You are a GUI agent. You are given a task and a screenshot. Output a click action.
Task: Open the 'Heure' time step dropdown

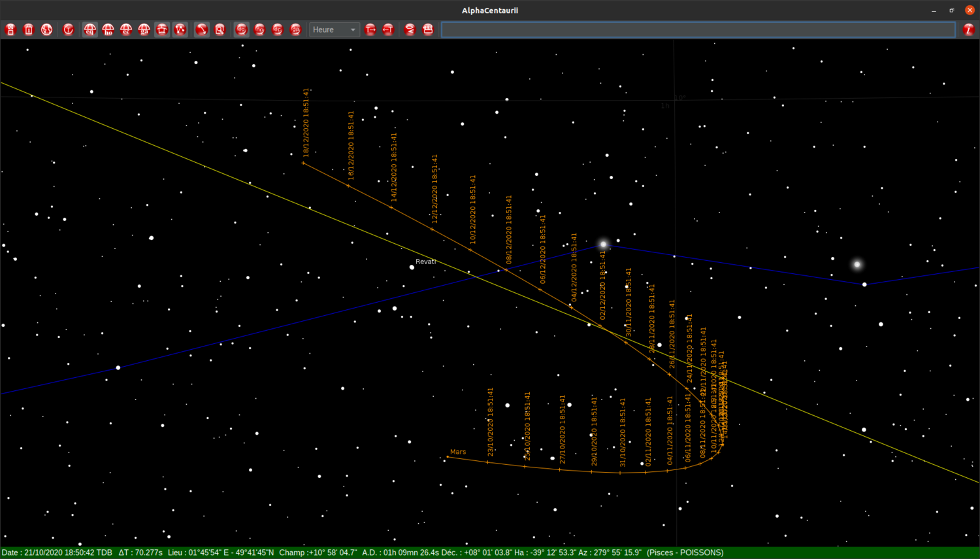[x=330, y=29]
